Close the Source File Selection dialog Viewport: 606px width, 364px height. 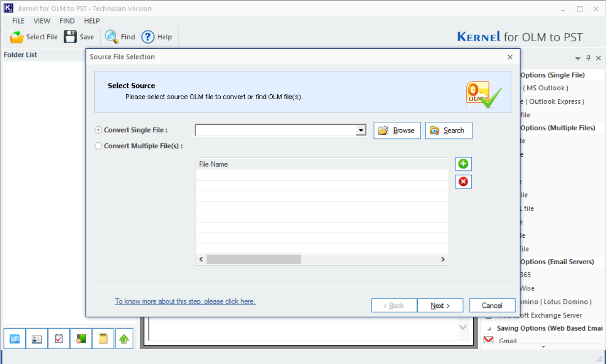[x=510, y=57]
